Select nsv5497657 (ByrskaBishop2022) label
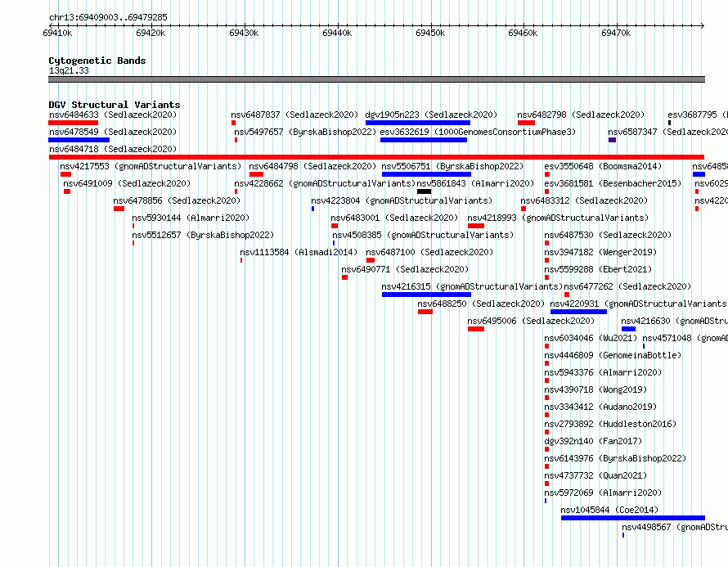 coord(305,132)
